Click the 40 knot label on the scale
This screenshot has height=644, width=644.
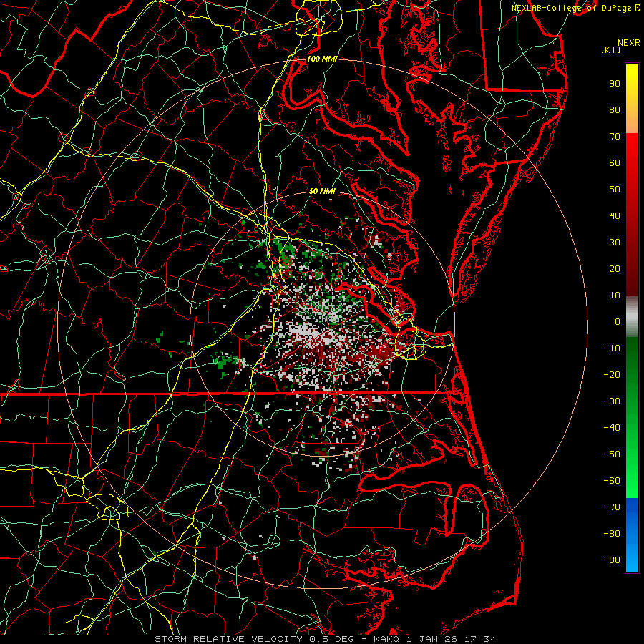point(615,215)
